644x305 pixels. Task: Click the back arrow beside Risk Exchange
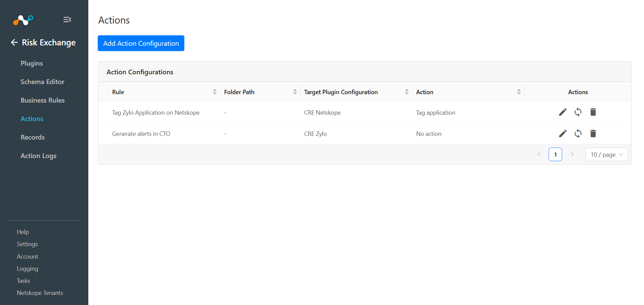pyautogui.click(x=14, y=42)
